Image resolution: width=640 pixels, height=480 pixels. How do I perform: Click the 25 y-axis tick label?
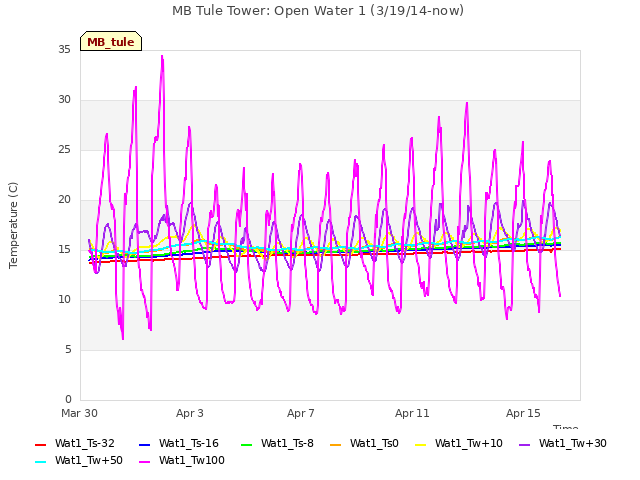pyautogui.click(x=64, y=150)
